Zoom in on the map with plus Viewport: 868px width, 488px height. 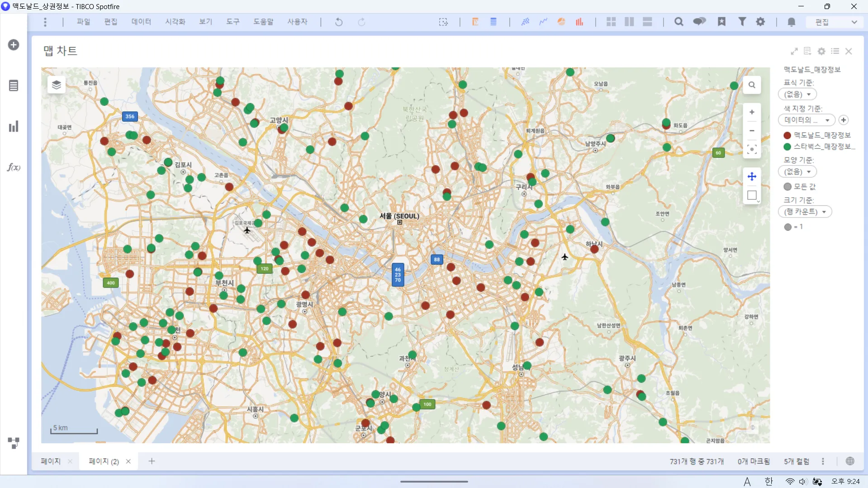coord(752,112)
